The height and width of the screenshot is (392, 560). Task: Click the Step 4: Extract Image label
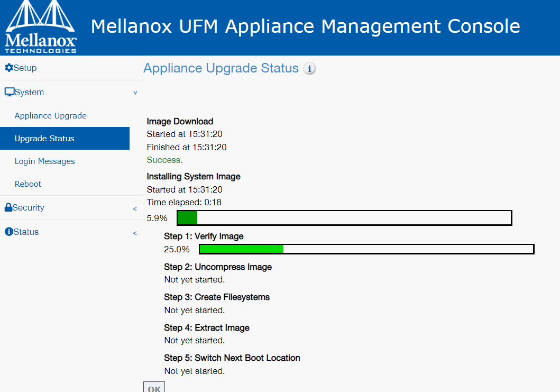tap(207, 327)
